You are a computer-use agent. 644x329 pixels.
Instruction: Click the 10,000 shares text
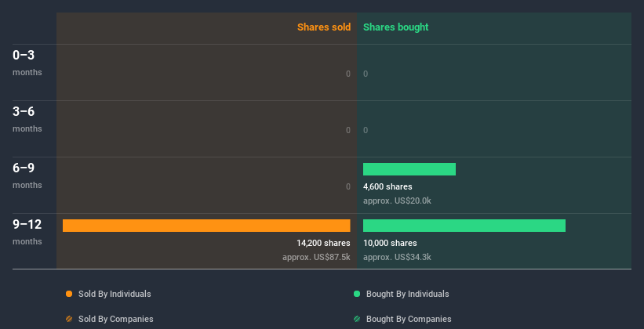pyautogui.click(x=390, y=244)
